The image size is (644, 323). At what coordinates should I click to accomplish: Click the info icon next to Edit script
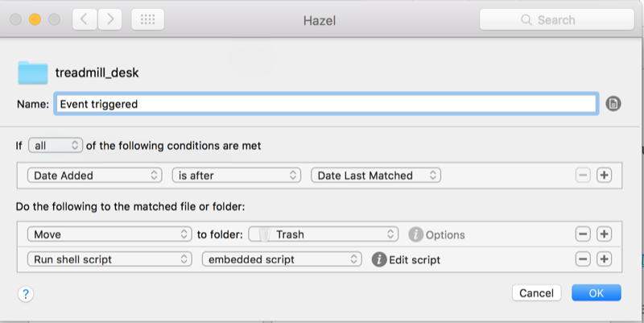point(379,260)
